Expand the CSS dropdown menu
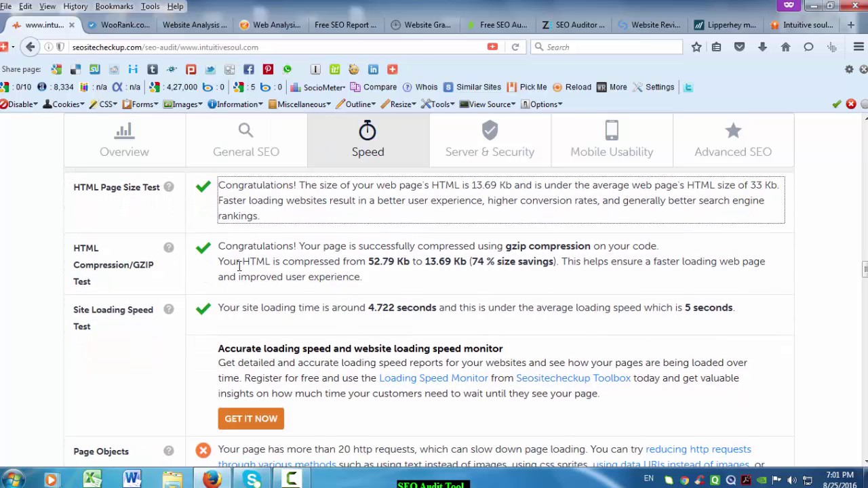868x488 pixels. (x=104, y=104)
